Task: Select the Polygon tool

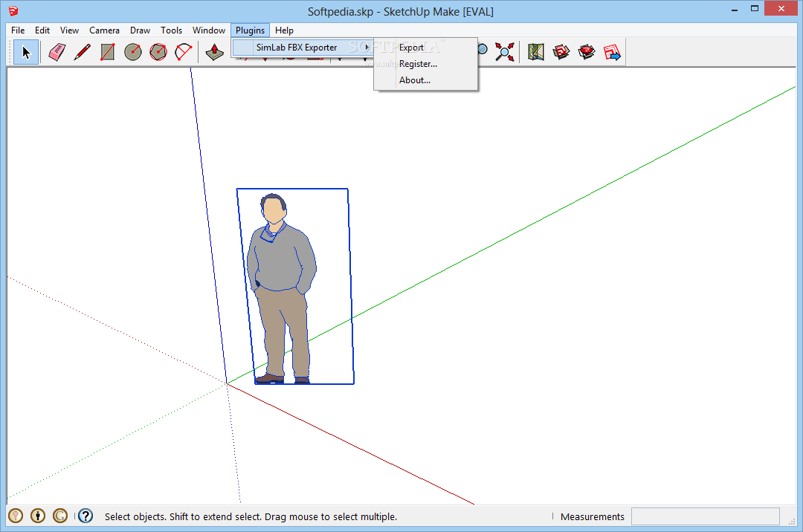Action: [158, 52]
